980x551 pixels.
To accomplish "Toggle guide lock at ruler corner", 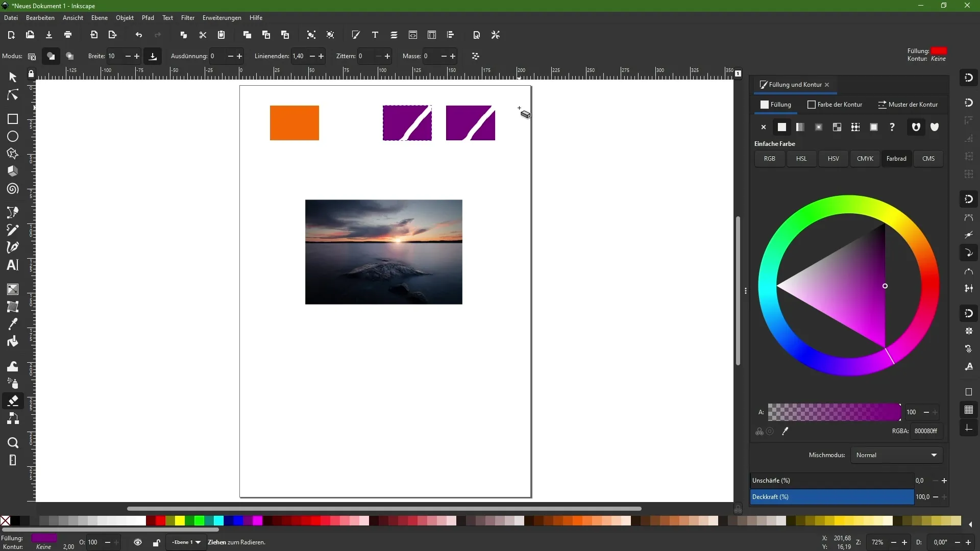I will pos(31,74).
